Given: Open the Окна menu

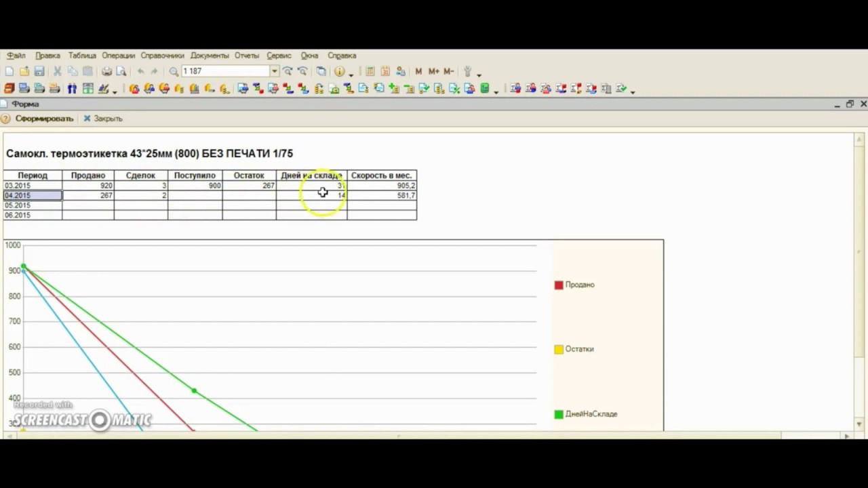Looking at the screenshot, I should 309,56.
